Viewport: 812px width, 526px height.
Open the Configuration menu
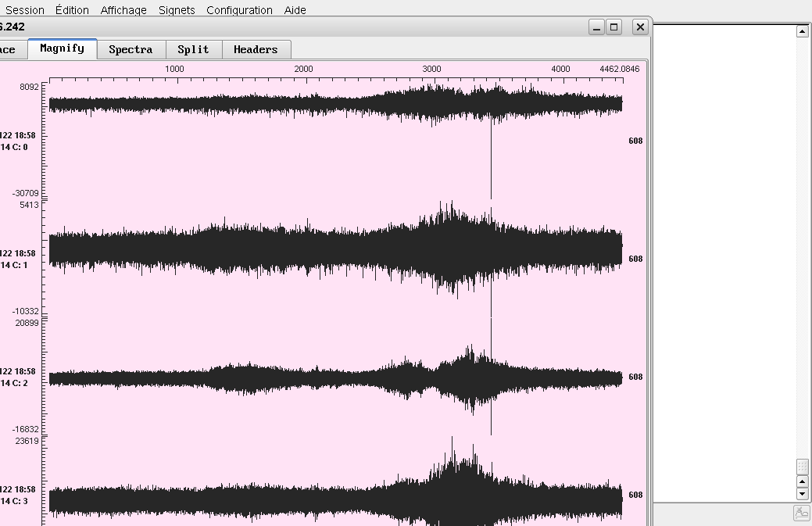[x=239, y=10]
